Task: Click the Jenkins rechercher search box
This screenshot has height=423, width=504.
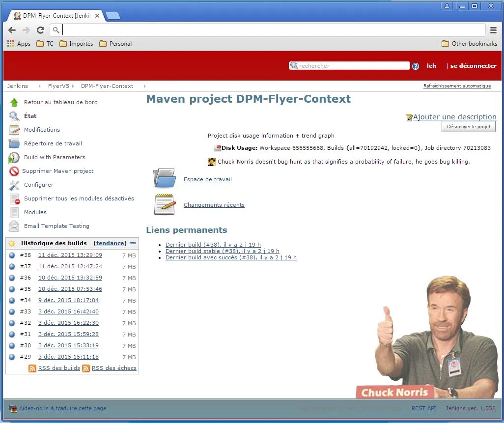Action: point(349,66)
